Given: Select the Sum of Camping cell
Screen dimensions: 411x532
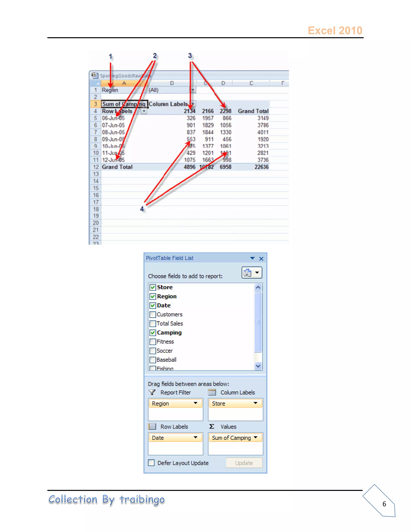Looking at the screenshot, I should 124,104.
